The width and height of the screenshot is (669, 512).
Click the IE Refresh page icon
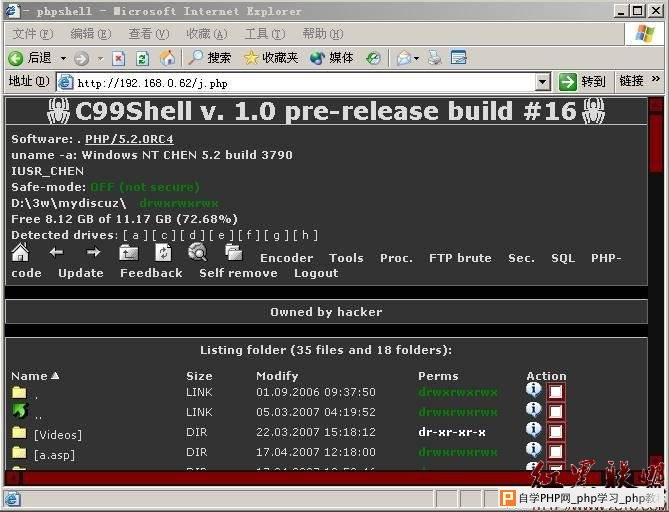click(x=142, y=58)
